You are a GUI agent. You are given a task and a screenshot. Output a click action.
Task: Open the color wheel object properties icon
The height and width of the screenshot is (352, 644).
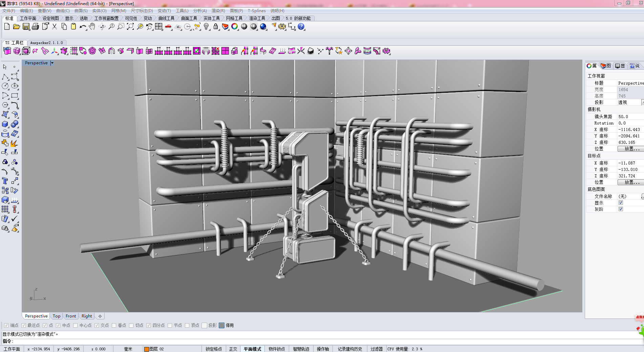(x=235, y=26)
